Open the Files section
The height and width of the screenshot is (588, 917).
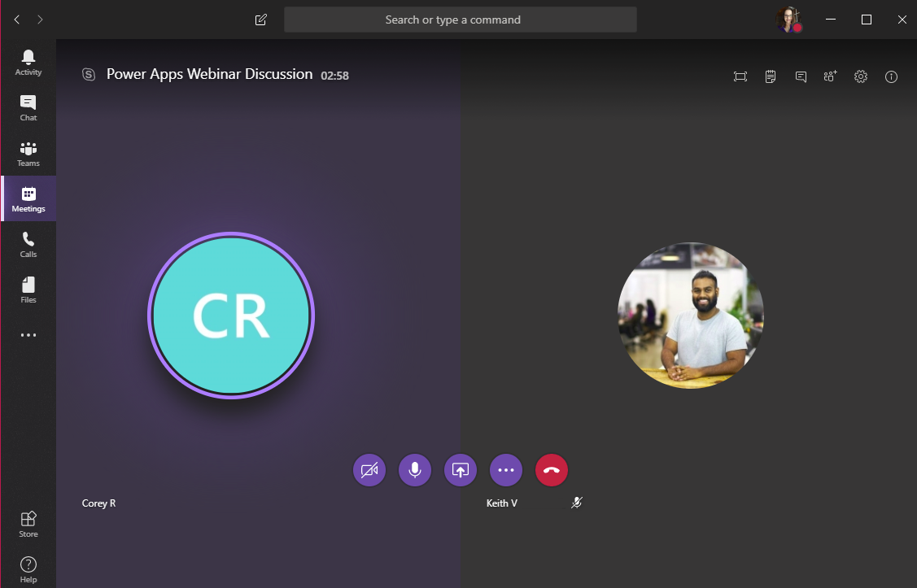(28, 290)
